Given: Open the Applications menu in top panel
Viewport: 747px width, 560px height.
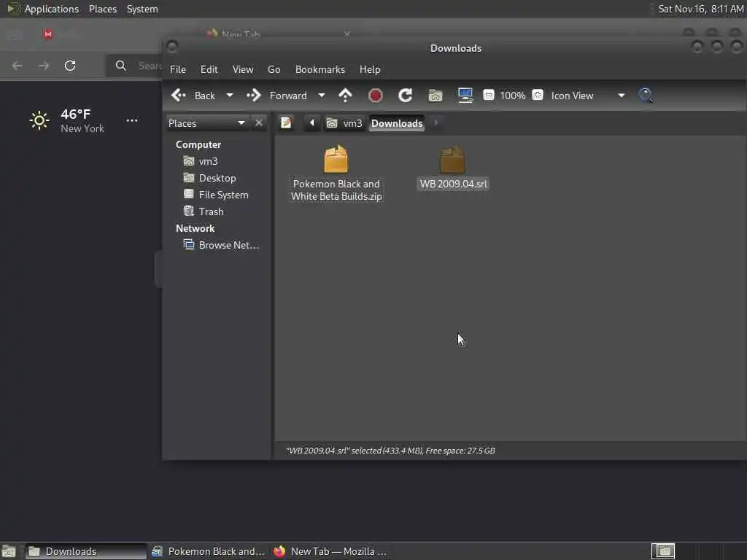Looking at the screenshot, I should pyautogui.click(x=52, y=9).
